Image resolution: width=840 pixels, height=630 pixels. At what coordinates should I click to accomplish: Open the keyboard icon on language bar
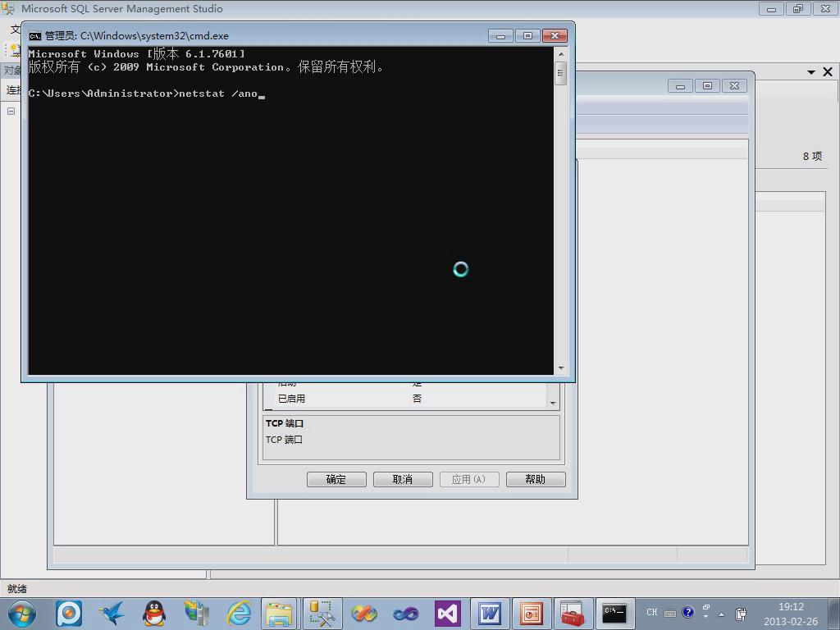point(669,614)
